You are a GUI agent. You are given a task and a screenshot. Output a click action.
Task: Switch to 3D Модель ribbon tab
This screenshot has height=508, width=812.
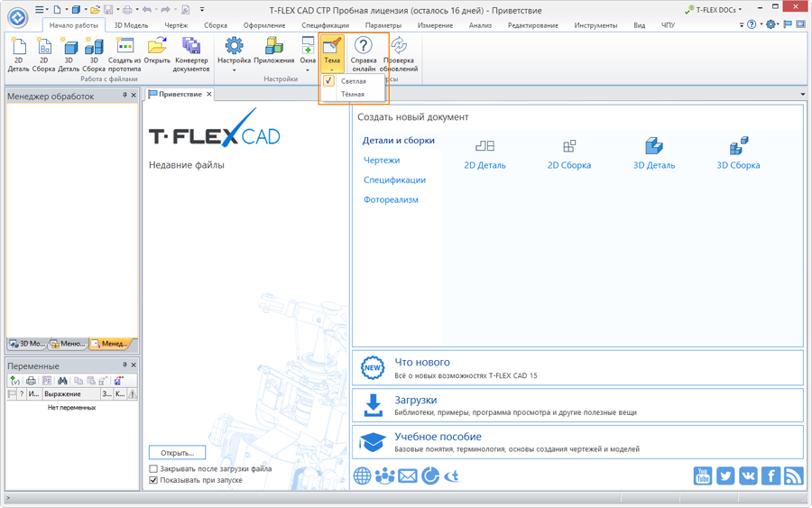[x=131, y=25]
